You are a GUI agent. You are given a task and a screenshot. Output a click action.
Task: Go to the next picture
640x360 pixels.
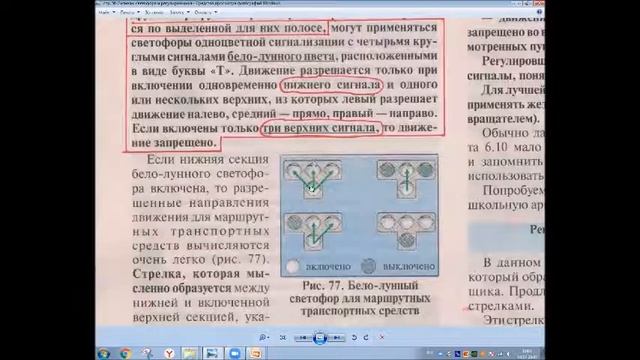coord(336,338)
